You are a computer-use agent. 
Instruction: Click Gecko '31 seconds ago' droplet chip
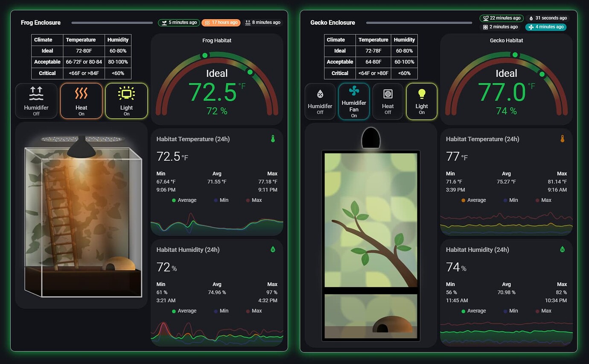click(548, 18)
